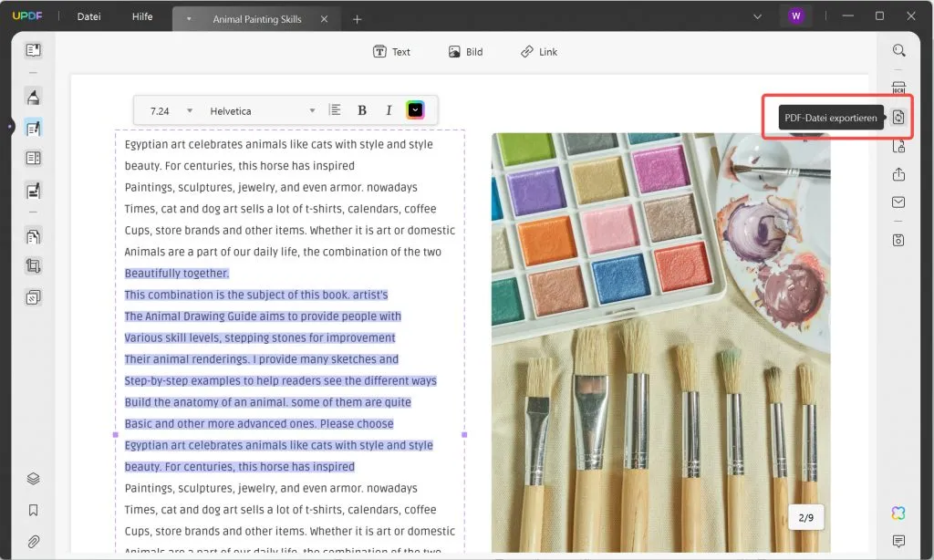Expand the font size dropdown
Image resolution: width=934 pixels, height=560 pixels.
pyautogui.click(x=190, y=110)
